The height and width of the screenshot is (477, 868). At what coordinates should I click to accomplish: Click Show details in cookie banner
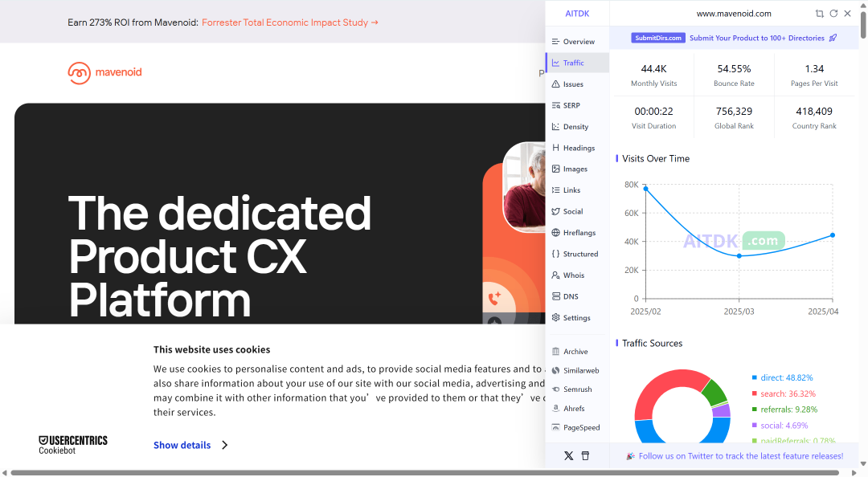click(182, 445)
